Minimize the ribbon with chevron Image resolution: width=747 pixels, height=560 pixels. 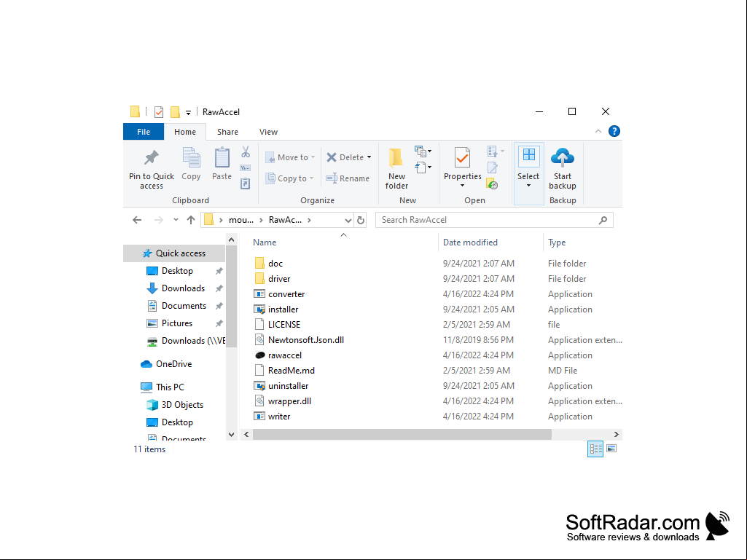coord(598,131)
